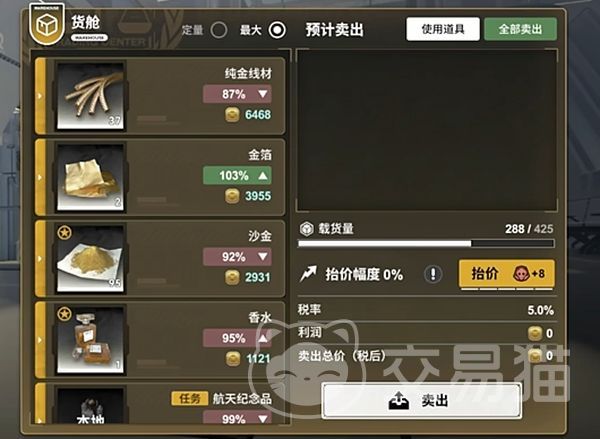Click the green 全部卖出 button

520,29
